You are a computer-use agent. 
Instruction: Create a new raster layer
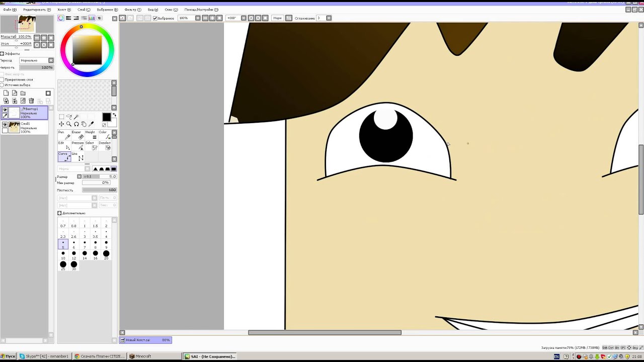(x=6, y=93)
